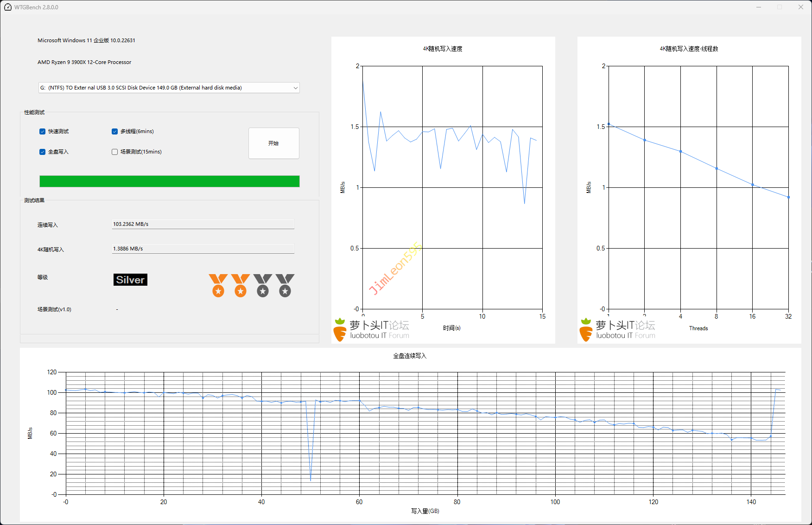Disable the 多线程(6mins) checkbox

pos(115,132)
